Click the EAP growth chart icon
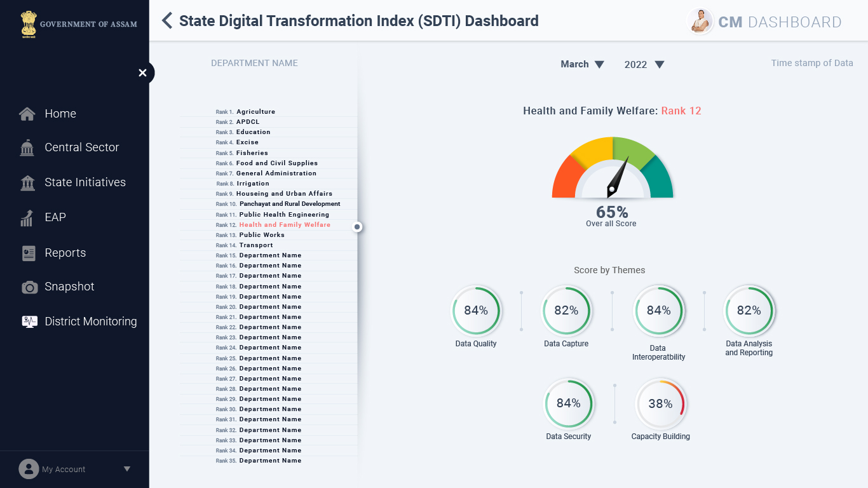The image size is (868, 488). (x=27, y=217)
